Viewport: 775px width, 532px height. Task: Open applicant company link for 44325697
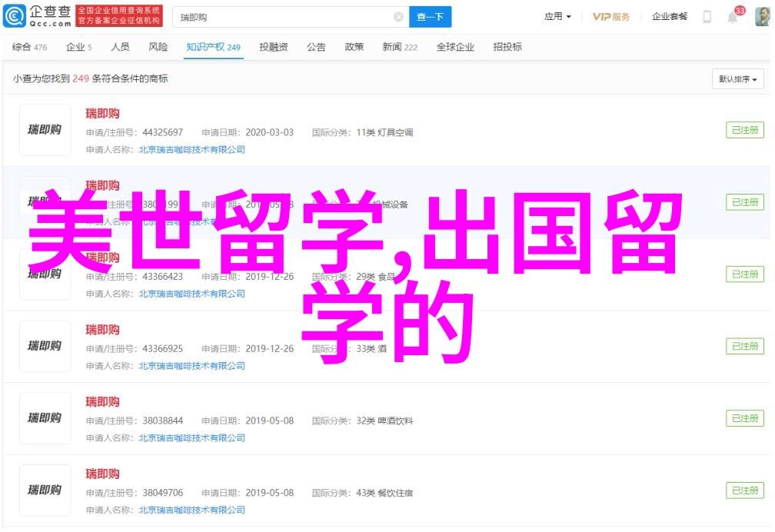191,150
